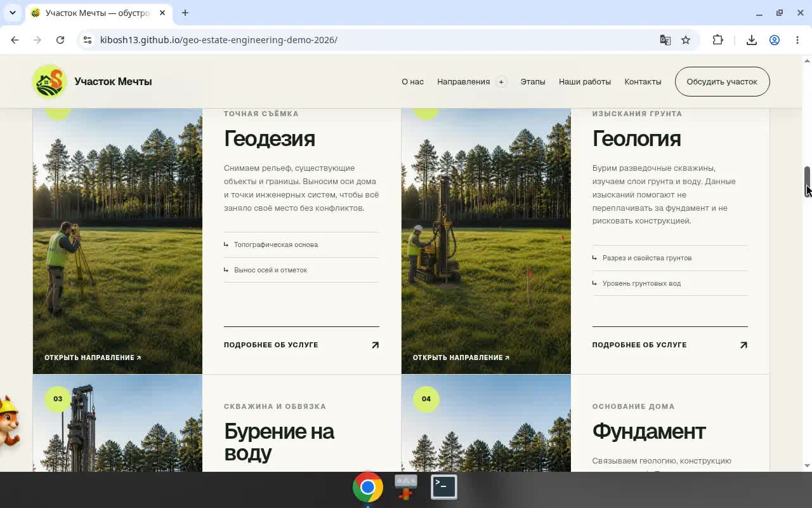This screenshot has width=812, height=508.
Task: Focus the address bar URL field
Action: pos(374,40)
